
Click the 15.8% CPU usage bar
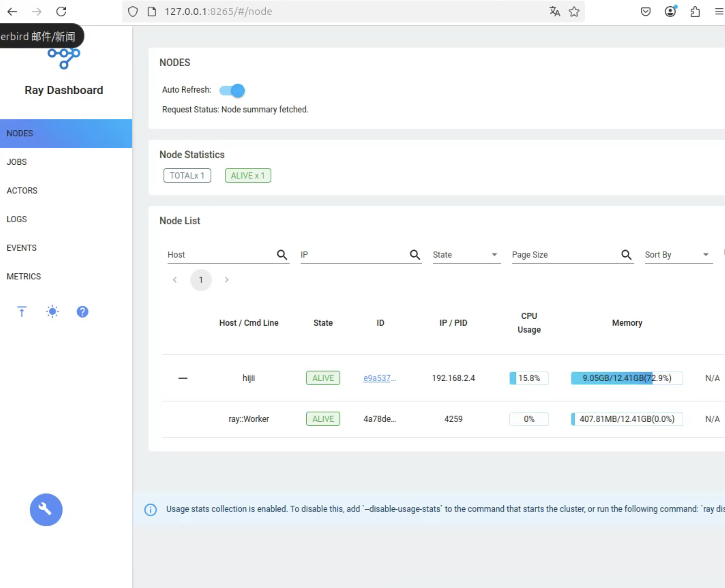point(529,378)
